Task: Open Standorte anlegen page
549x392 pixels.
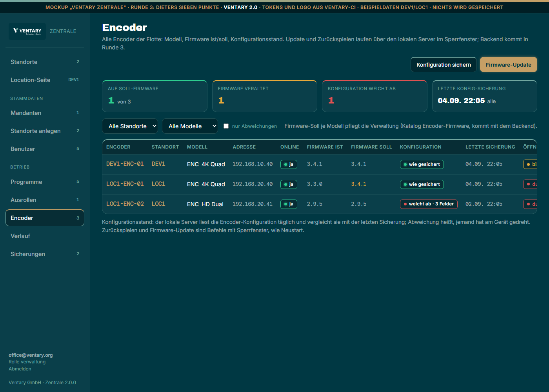Action: point(45,131)
